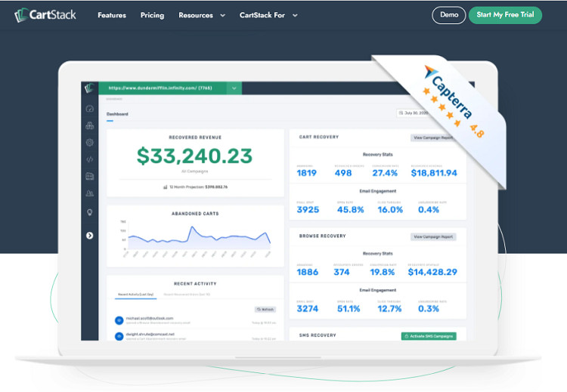This screenshot has height=392, width=567.
Task: Open the lightbulb sidebar icon
Action: pos(90,212)
